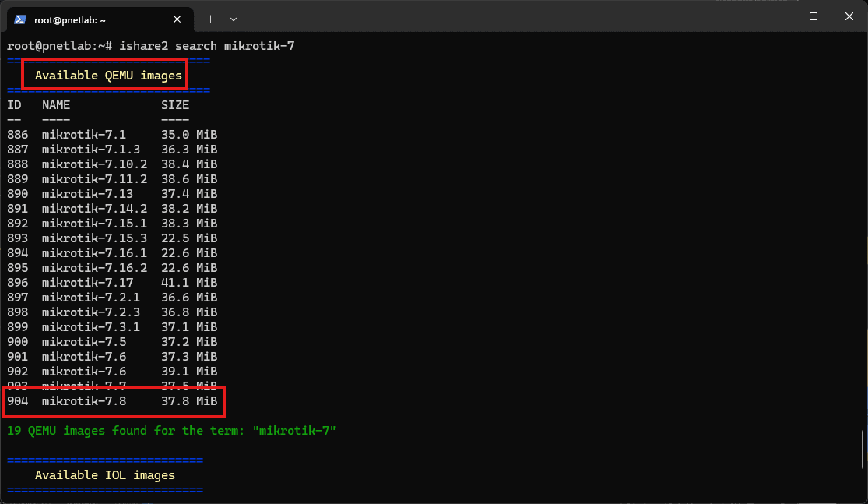The width and height of the screenshot is (868, 504).
Task: Click the mikrotik-7.8 row with ID 904
Action: click(x=112, y=401)
